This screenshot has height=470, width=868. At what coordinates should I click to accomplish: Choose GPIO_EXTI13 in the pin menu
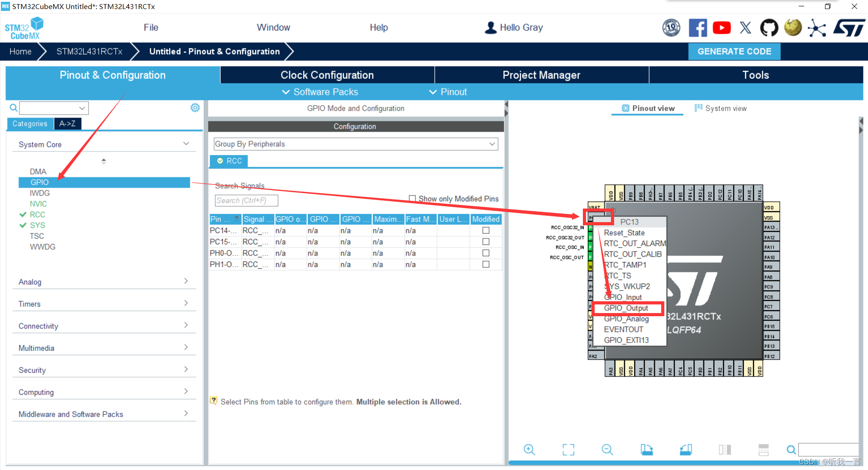tap(626, 340)
